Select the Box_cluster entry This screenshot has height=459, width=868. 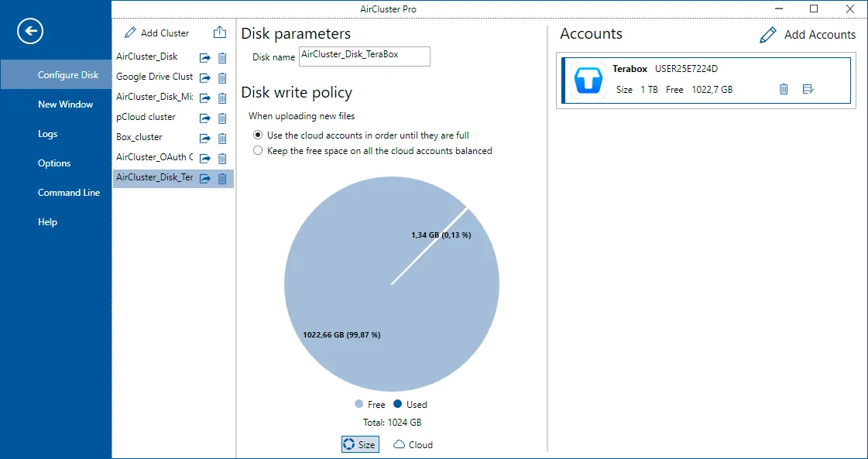139,137
